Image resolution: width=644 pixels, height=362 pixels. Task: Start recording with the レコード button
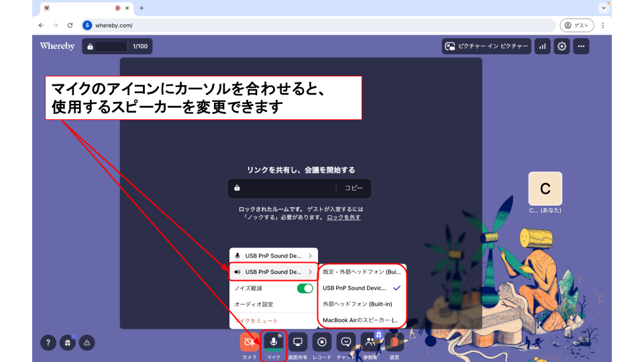(322, 342)
